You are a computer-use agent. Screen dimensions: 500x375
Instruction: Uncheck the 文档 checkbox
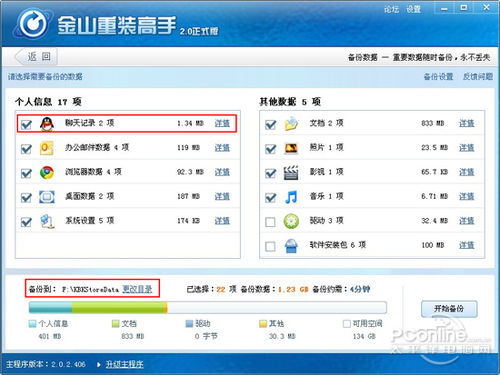[x=270, y=124]
